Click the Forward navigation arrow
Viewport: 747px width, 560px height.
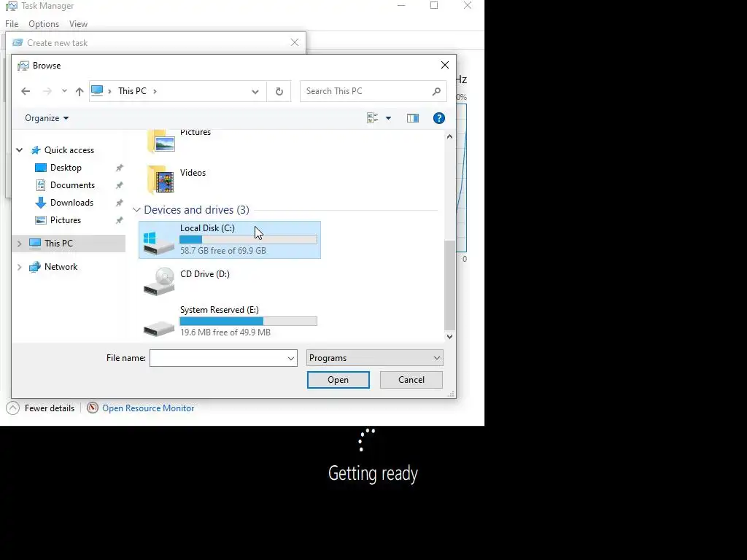coord(47,91)
